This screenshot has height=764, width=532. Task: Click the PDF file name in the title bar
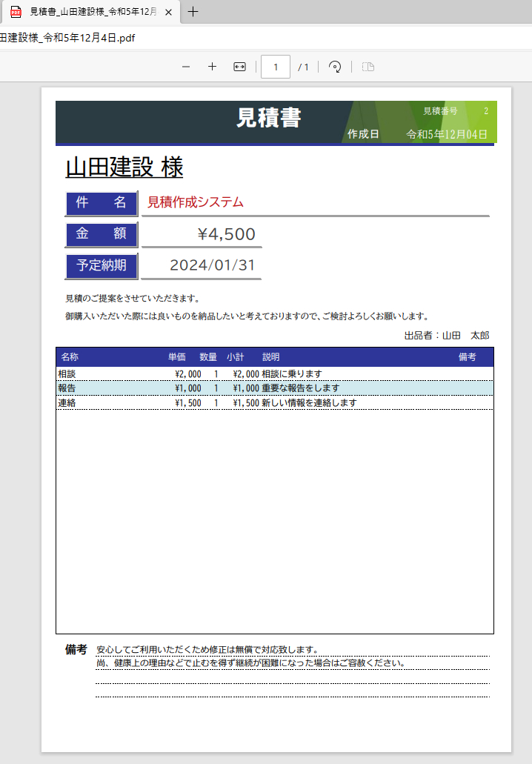(67, 38)
